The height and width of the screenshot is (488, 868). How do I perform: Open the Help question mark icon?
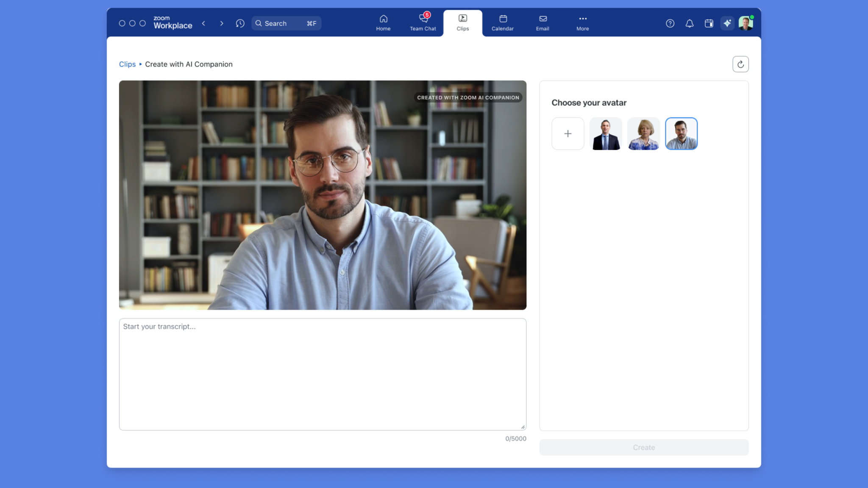[670, 23]
